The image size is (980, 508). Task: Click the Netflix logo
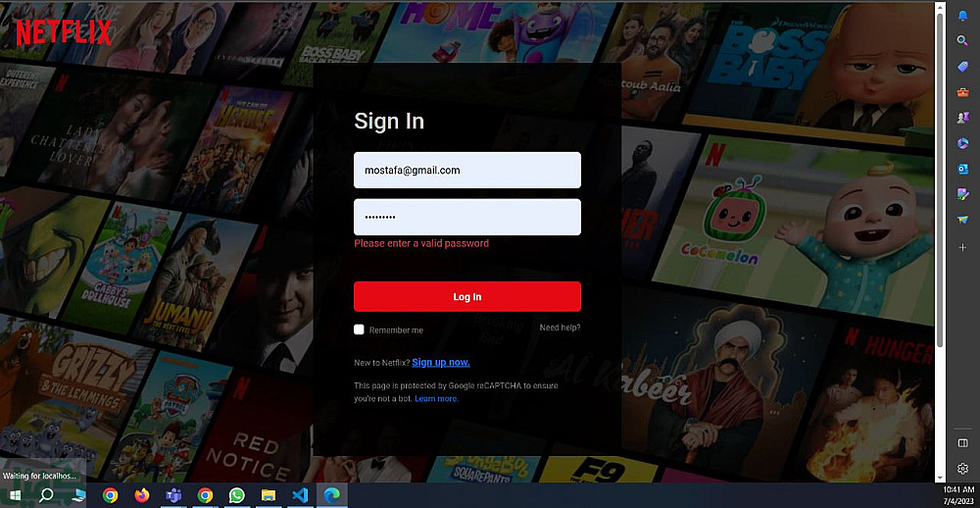pos(64,32)
